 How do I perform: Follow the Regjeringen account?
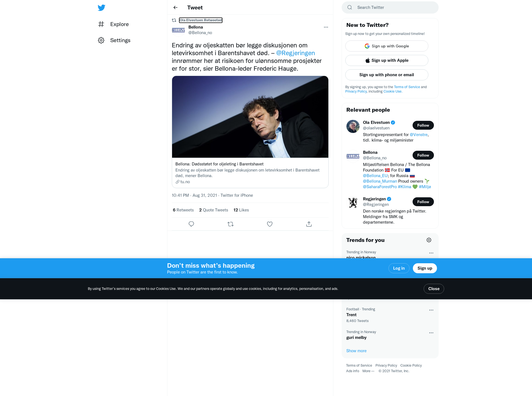point(423,202)
